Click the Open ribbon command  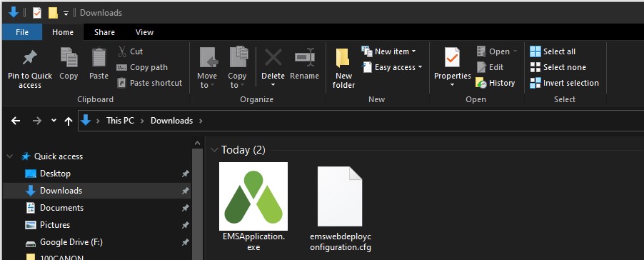coord(497,51)
